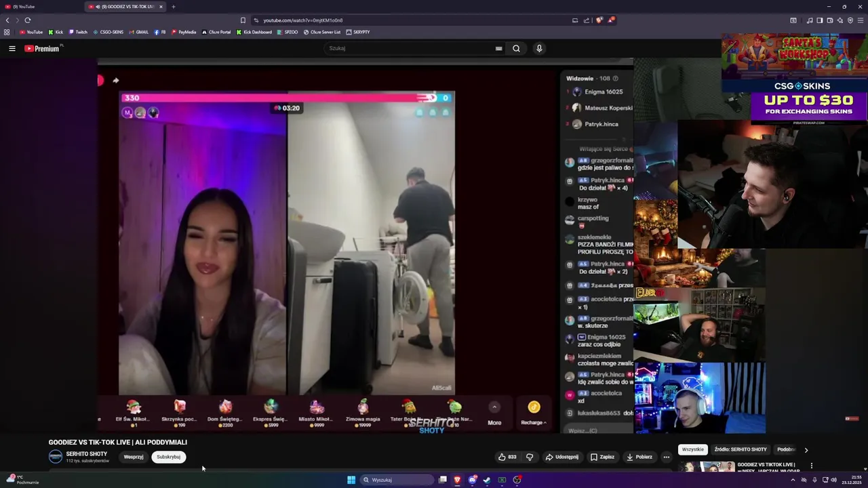Open the GMAIL bookmark
This screenshot has height=488, width=868.
[x=138, y=32]
